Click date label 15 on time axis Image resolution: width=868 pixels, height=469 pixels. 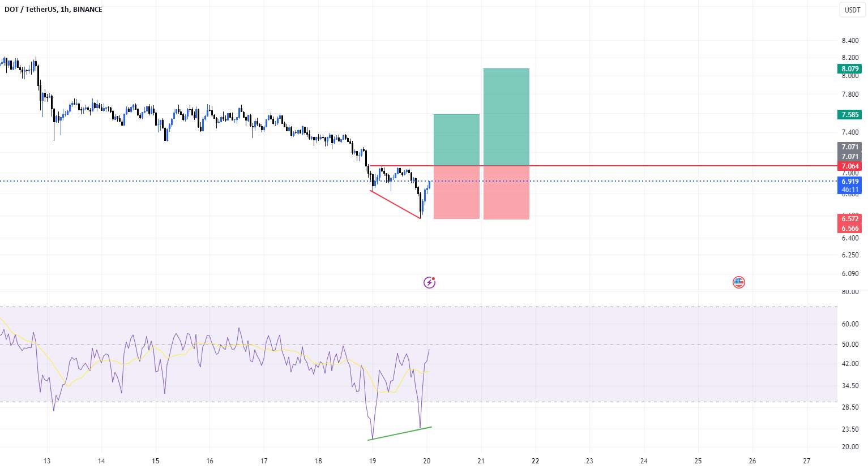pos(156,461)
